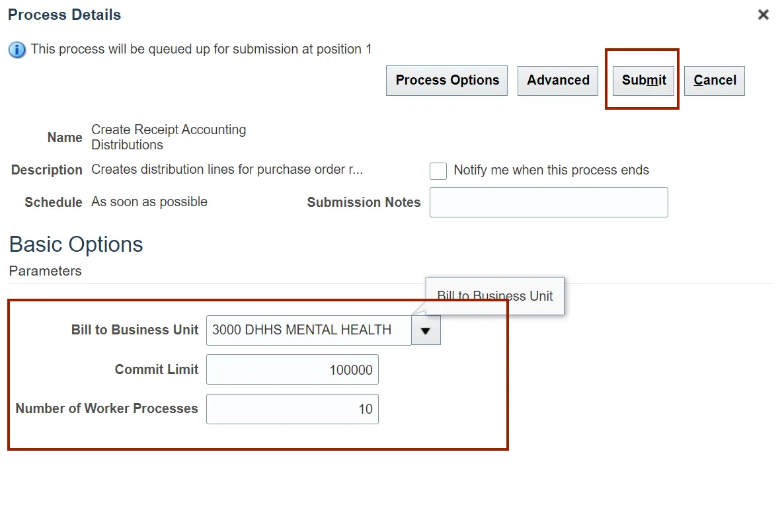
Task: Click the Bill to Business Unit tooltip popup
Action: coord(495,296)
